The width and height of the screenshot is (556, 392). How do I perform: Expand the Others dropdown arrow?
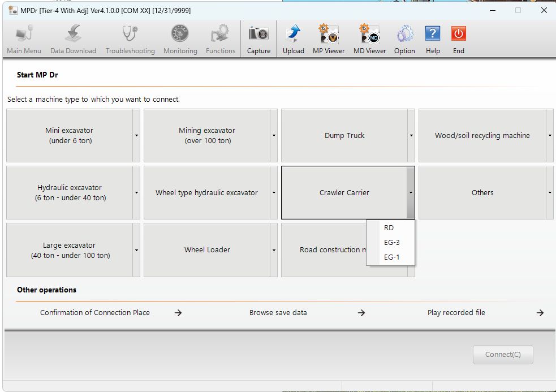[550, 193]
